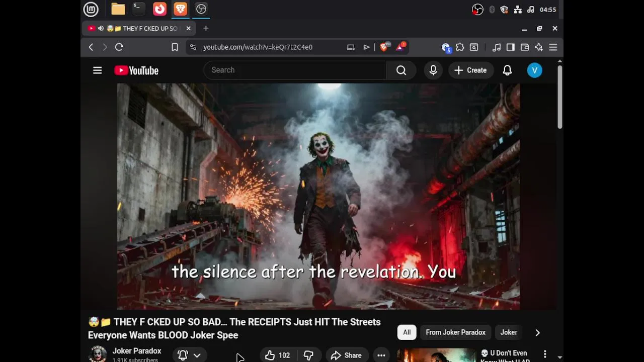644x362 pixels.
Task: Open Brave Rewards triangle icon
Action: (x=400, y=47)
